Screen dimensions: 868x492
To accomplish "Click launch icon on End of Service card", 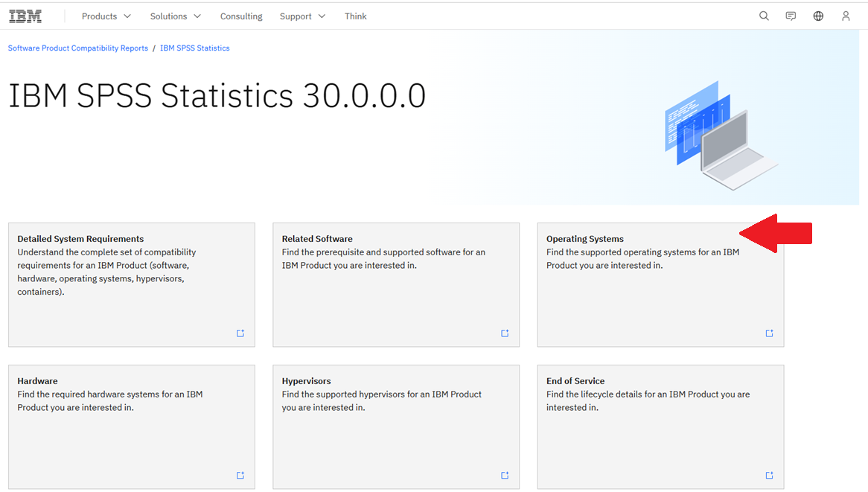I will [x=770, y=476].
